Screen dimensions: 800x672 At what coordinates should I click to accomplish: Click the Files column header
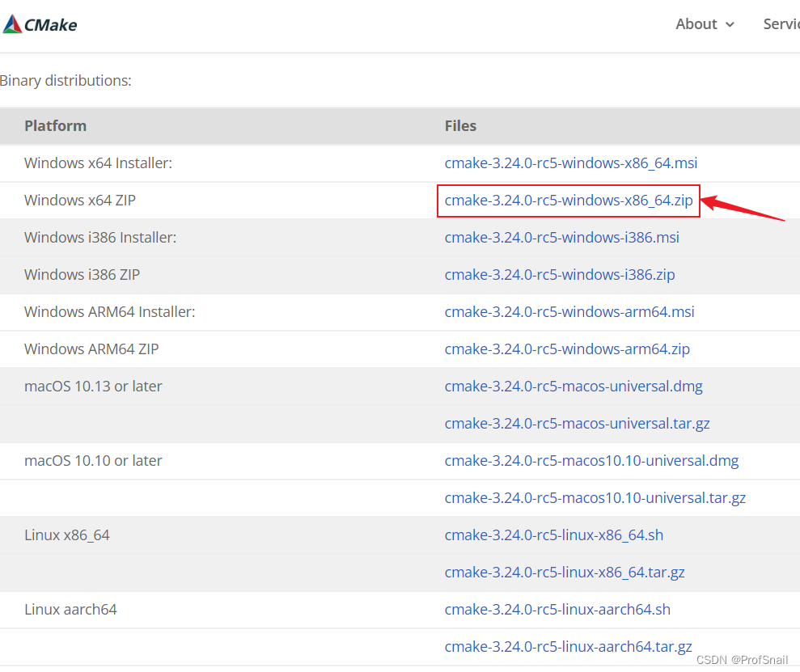460,125
